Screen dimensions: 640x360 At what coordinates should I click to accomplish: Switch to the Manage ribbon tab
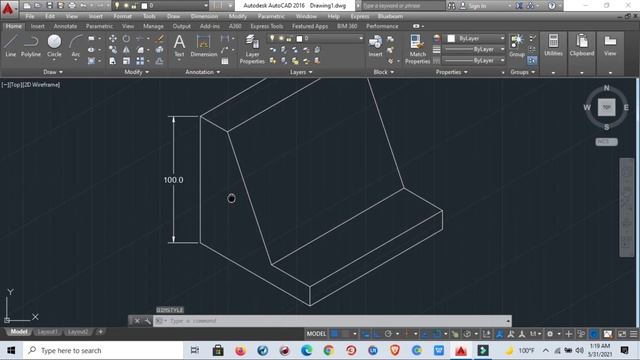(x=153, y=26)
